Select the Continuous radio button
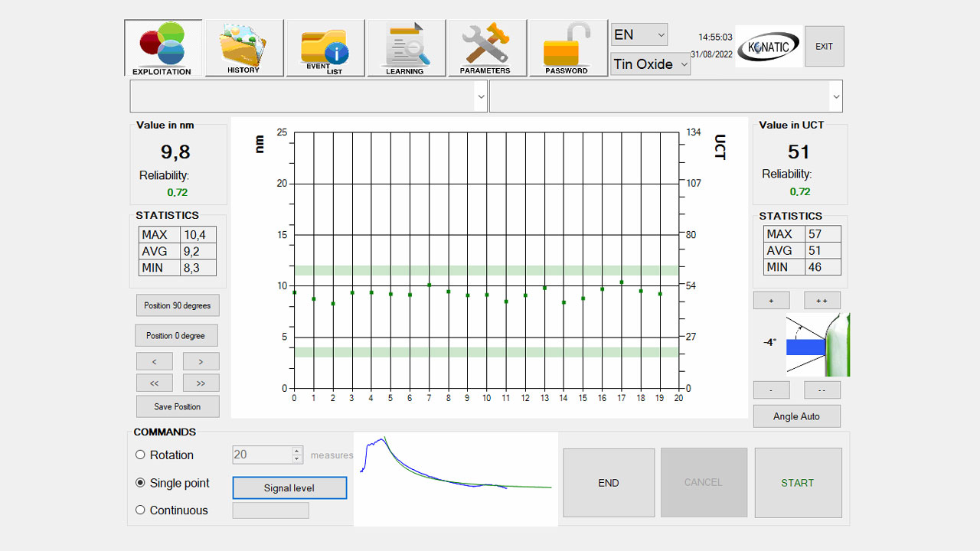Viewport: 980px width, 551px height. click(x=140, y=510)
